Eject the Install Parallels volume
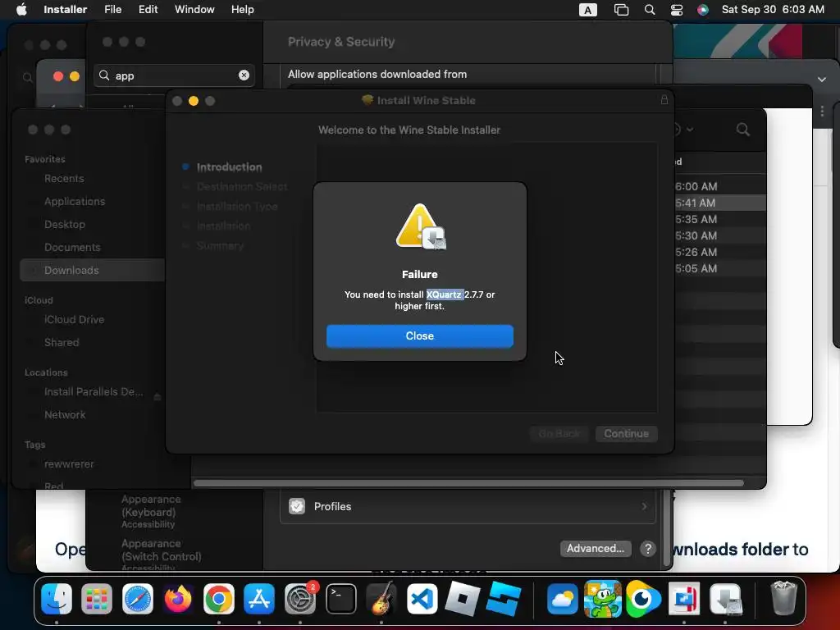This screenshot has width=840, height=630. tap(157, 396)
